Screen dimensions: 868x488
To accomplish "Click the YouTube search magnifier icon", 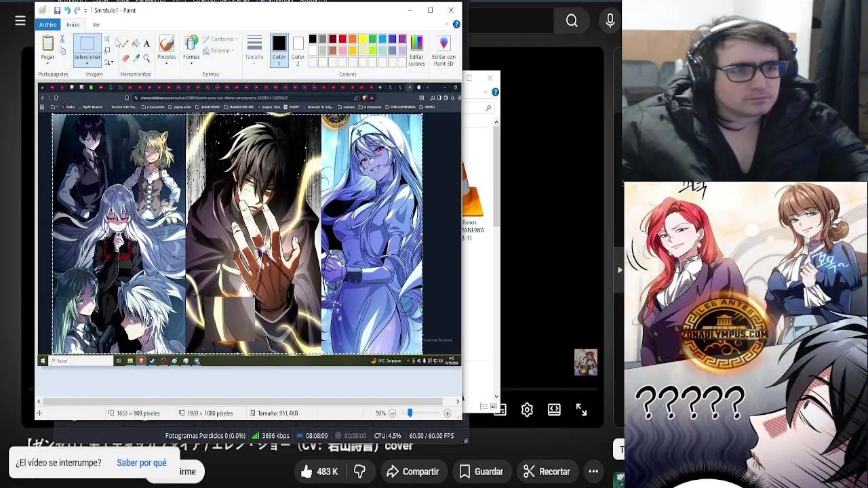I will [572, 21].
